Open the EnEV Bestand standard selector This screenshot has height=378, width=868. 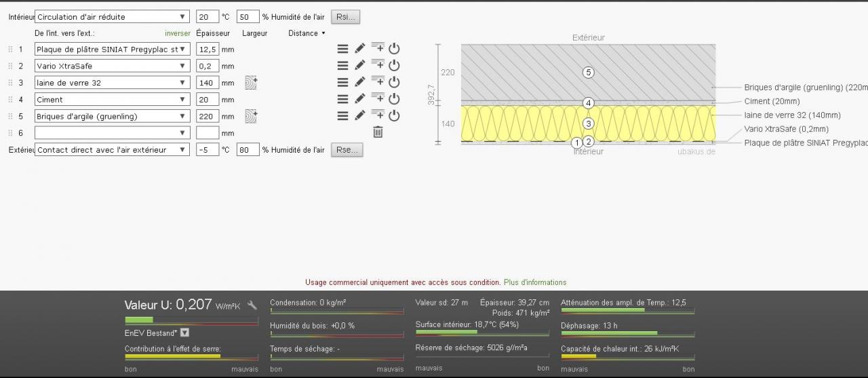click(x=184, y=333)
